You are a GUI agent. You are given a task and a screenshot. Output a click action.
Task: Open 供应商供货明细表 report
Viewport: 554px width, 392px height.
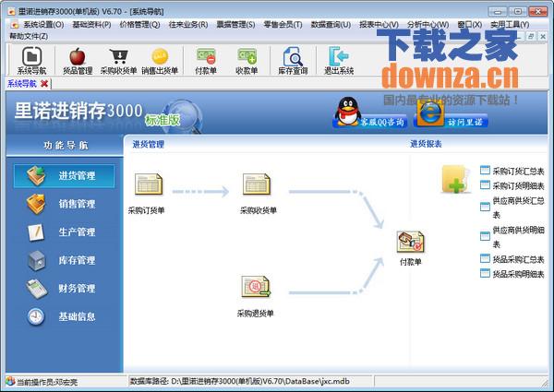[512, 236]
